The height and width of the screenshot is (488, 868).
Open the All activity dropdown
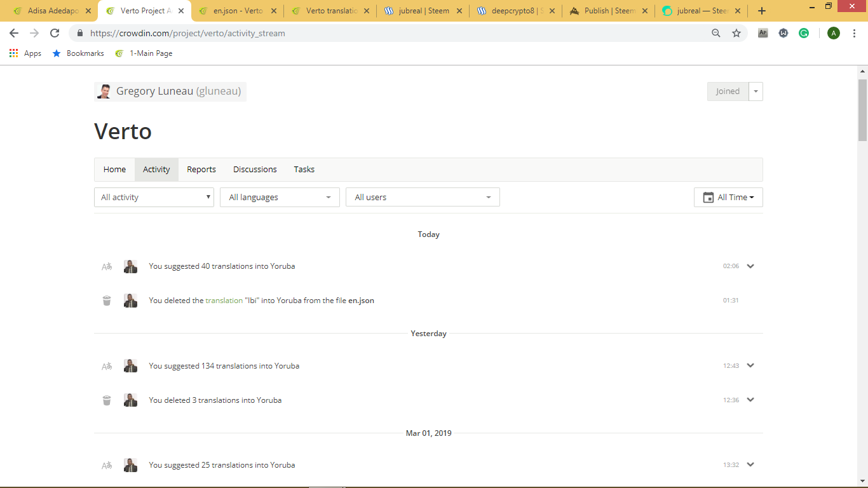154,198
